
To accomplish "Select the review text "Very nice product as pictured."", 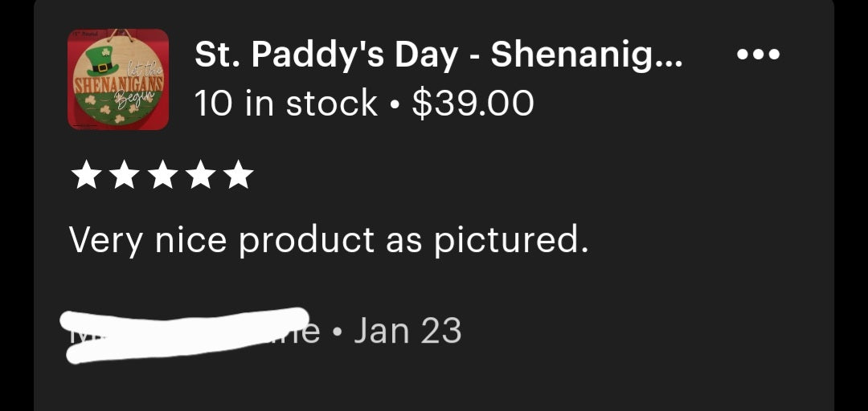I will (x=329, y=239).
